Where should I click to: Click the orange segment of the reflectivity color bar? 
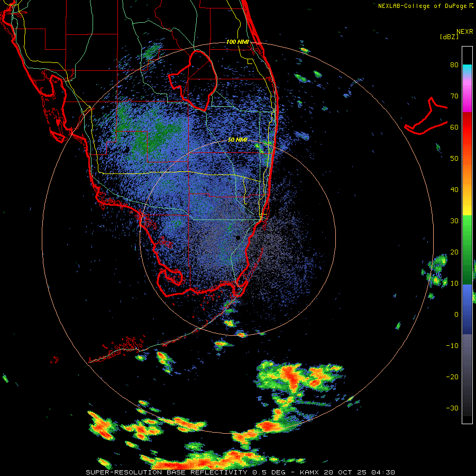(x=467, y=173)
